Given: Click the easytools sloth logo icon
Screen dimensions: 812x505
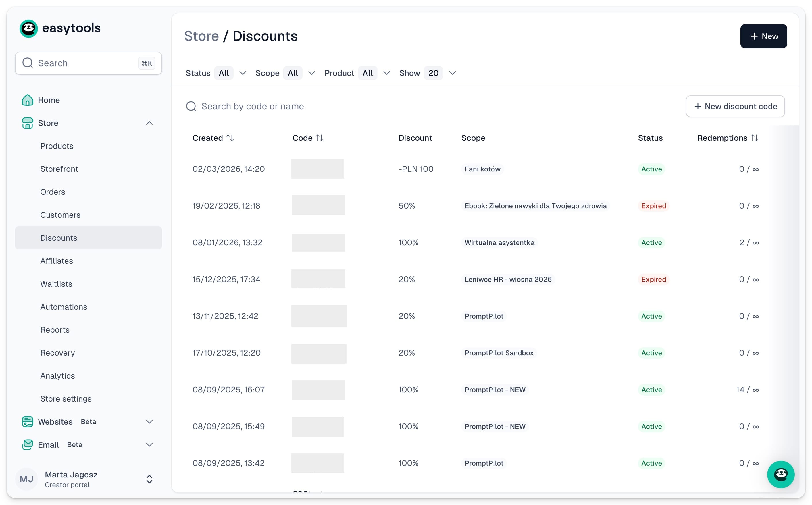Looking at the screenshot, I should click(28, 28).
